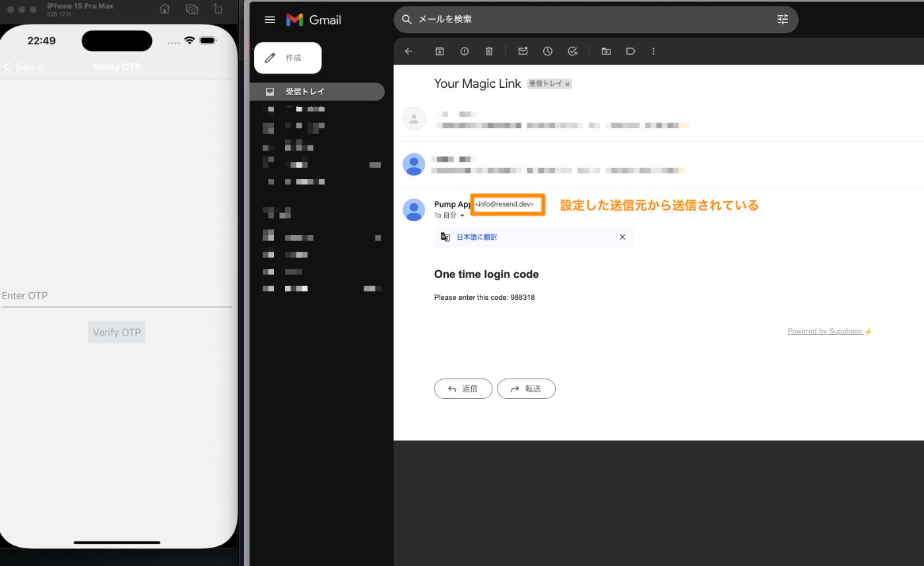Open Powered by Supabase link
This screenshot has height=566, width=924.
[x=830, y=332]
